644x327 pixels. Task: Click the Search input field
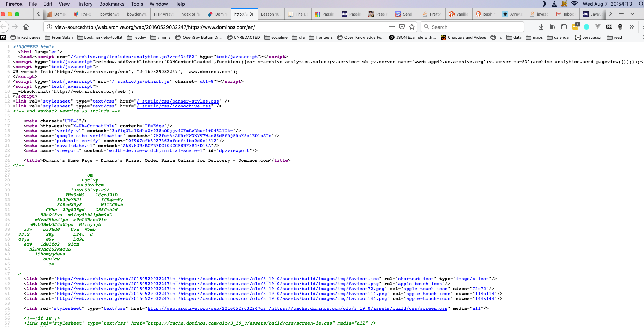472,27
